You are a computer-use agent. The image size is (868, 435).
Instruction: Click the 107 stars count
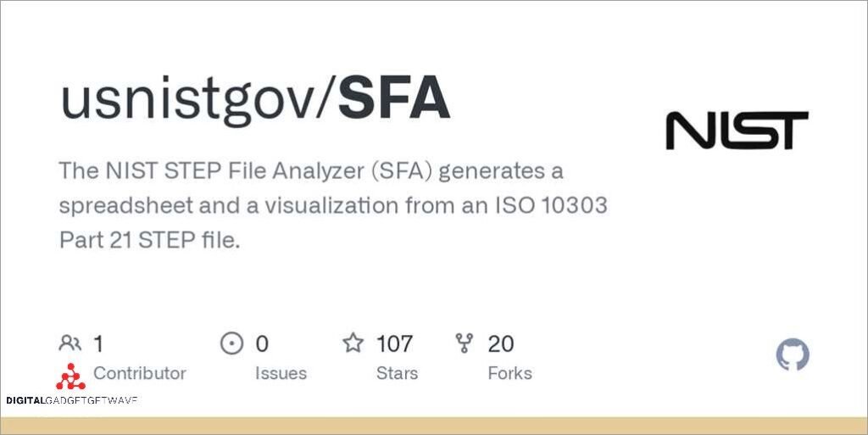click(394, 343)
